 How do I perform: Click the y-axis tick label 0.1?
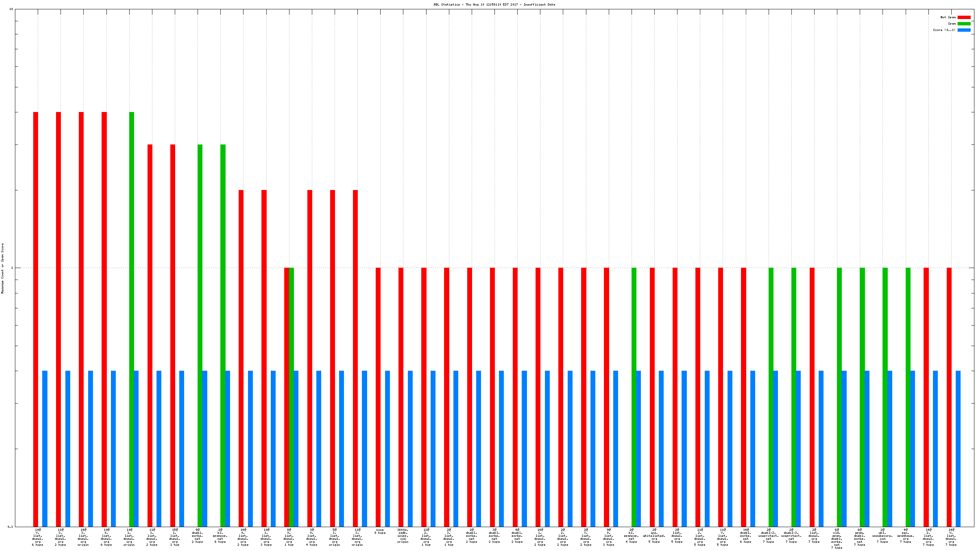(x=10, y=527)
